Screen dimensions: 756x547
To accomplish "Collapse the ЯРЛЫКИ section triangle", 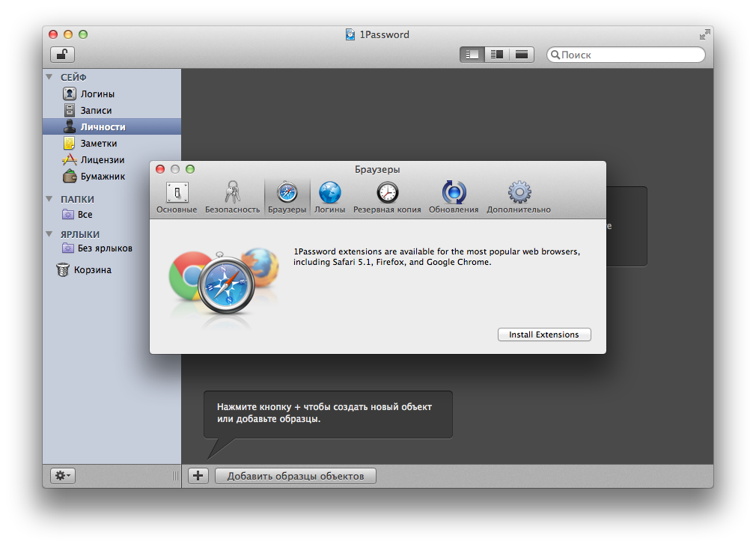I will pos(49,234).
